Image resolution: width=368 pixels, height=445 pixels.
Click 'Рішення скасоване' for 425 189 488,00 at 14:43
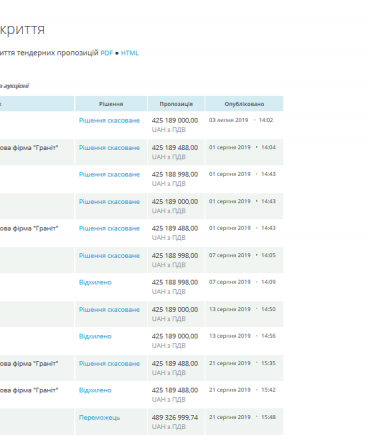tap(109, 229)
